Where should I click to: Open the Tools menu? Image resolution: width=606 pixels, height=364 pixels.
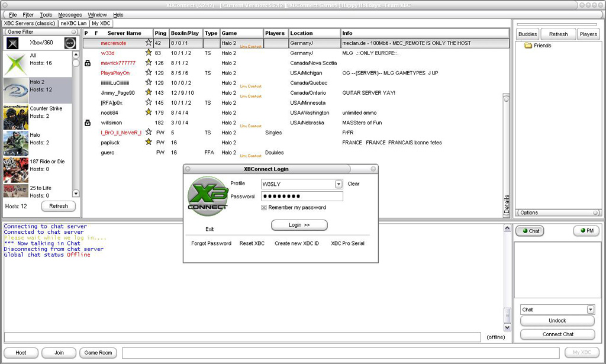(46, 15)
